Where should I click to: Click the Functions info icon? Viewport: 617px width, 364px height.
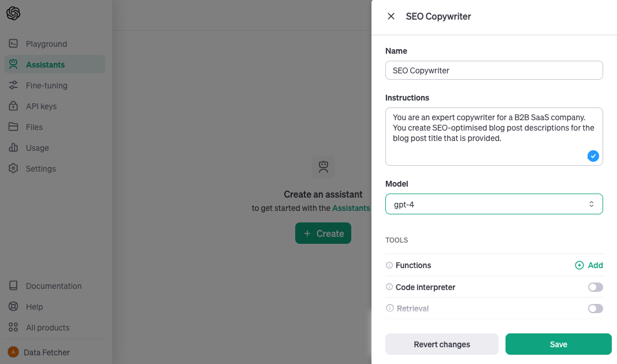(389, 265)
